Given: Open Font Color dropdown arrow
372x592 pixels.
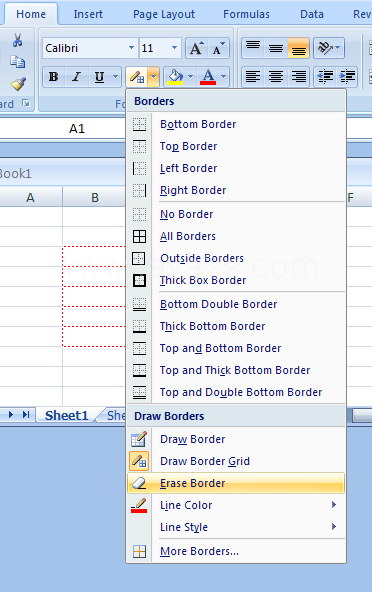Looking at the screenshot, I should 224,77.
